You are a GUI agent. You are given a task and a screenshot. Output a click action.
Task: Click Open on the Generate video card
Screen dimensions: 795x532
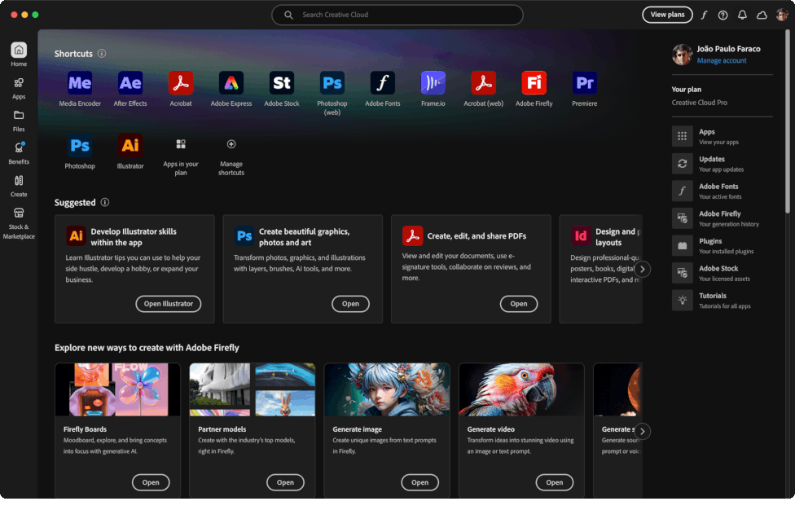pyautogui.click(x=554, y=482)
